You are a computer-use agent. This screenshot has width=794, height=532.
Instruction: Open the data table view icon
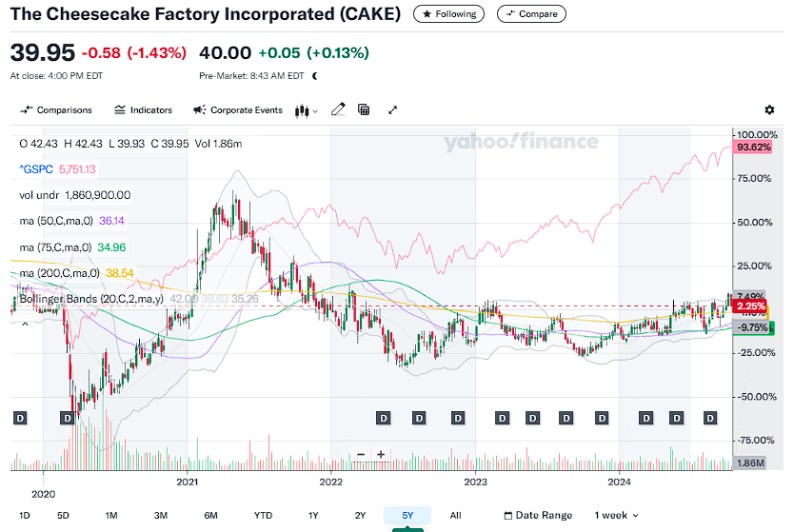tap(364, 110)
